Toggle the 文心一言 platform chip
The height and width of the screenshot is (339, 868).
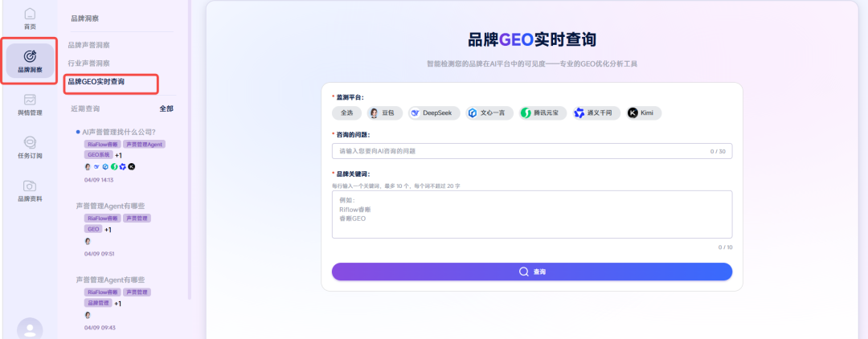point(488,113)
